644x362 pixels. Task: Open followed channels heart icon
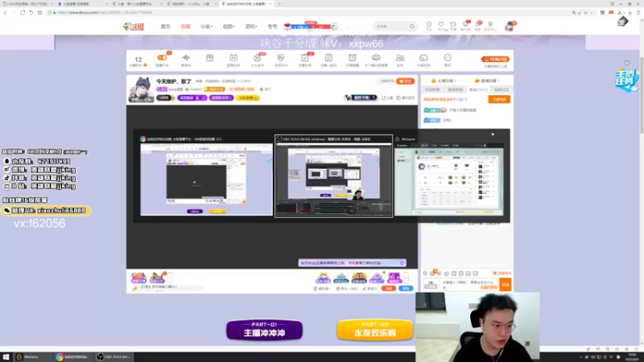click(x=440, y=26)
